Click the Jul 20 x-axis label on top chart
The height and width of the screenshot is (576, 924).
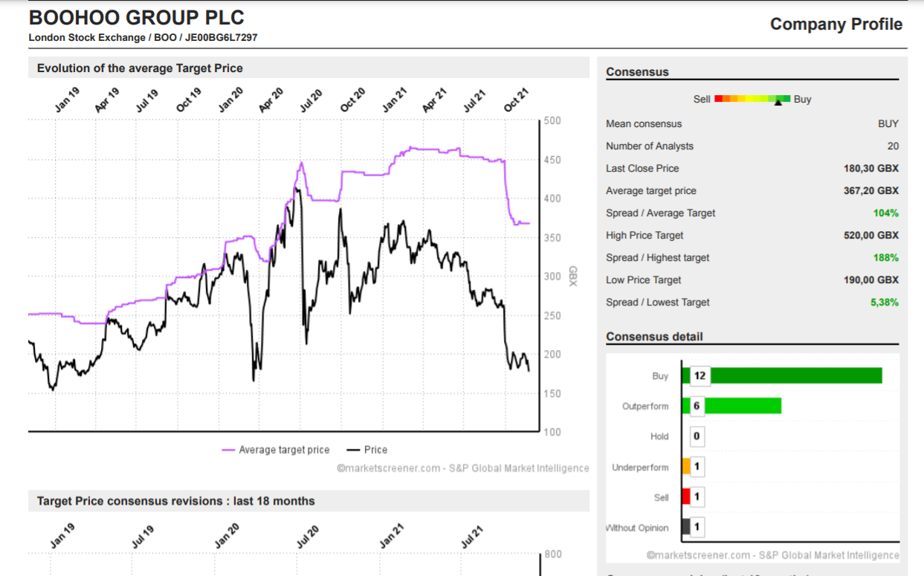311,100
